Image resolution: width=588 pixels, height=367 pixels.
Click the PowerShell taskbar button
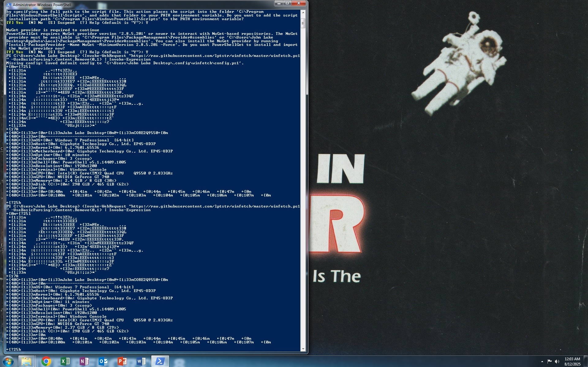click(160, 361)
